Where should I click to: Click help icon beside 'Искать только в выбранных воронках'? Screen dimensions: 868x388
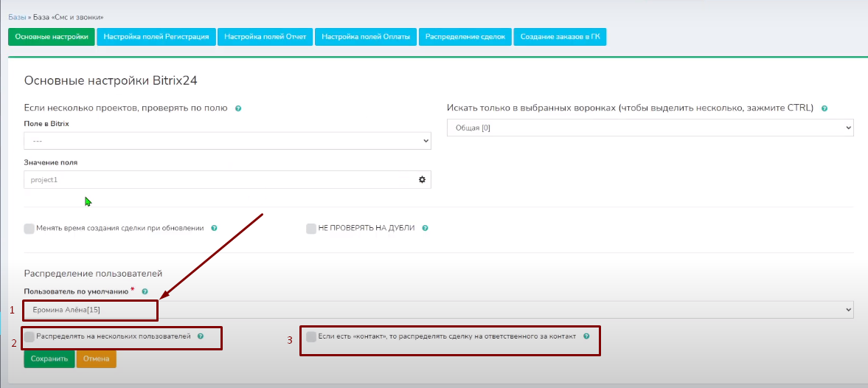pyautogui.click(x=824, y=108)
